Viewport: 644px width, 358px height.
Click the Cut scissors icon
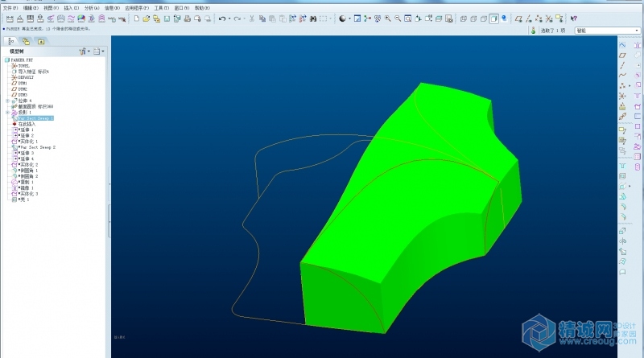[x=252, y=19]
